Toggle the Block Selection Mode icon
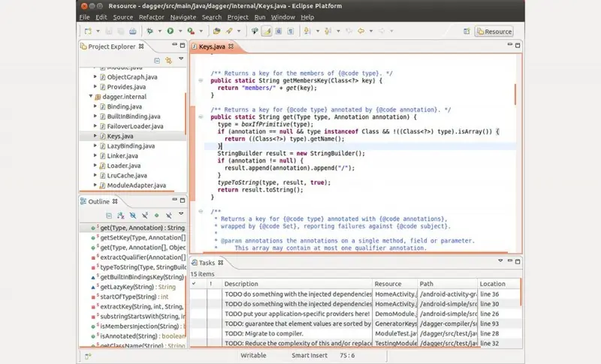The height and width of the screenshot is (364, 601). coord(279,32)
